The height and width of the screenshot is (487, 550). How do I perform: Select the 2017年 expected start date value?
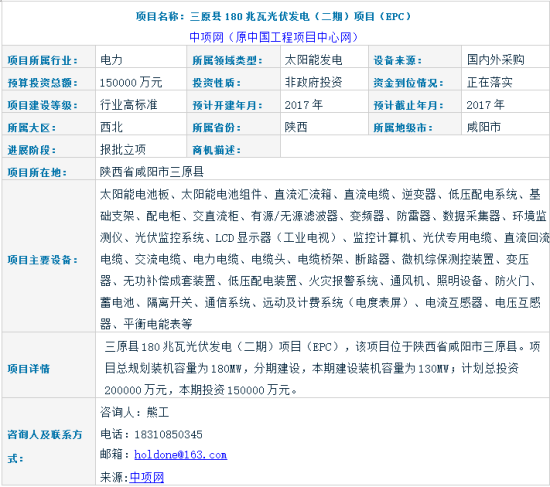[x=303, y=105]
